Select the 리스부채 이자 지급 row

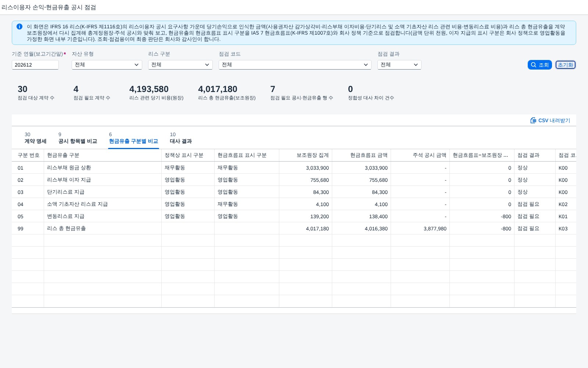[x=294, y=180]
